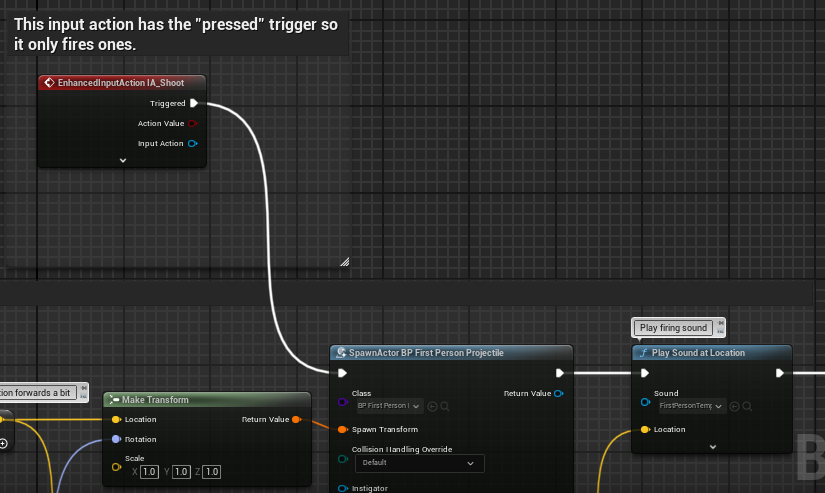
Task: Click the Sound input pin
Action: pos(645,403)
